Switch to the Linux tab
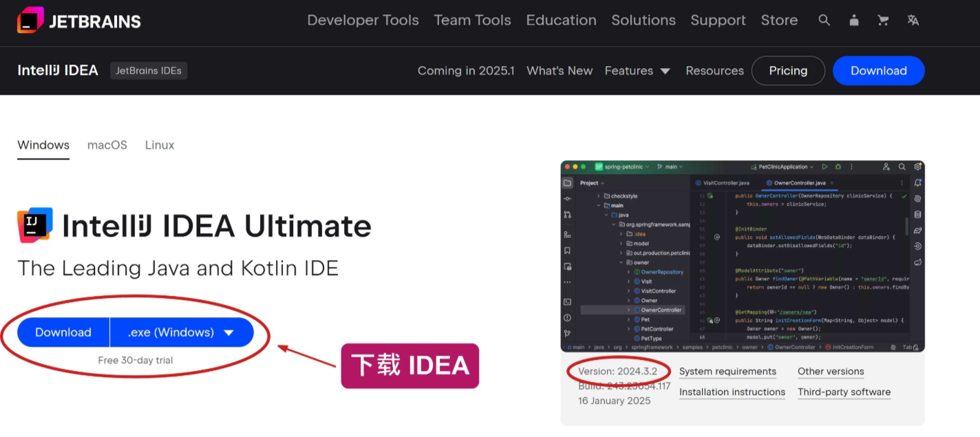Screen dimensions: 980x437 pyautogui.click(x=160, y=145)
